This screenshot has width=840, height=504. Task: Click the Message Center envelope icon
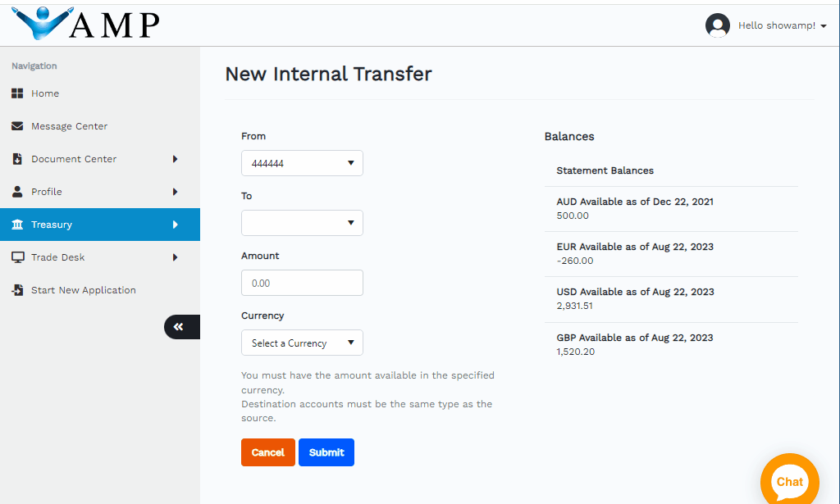17,126
